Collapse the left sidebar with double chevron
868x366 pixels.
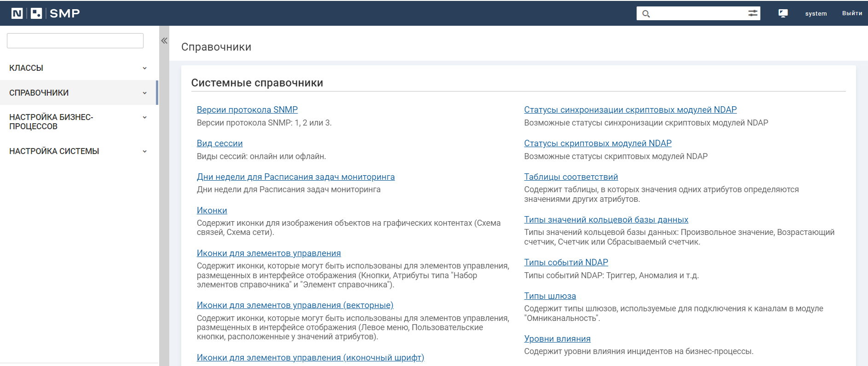click(x=164, y=41)
